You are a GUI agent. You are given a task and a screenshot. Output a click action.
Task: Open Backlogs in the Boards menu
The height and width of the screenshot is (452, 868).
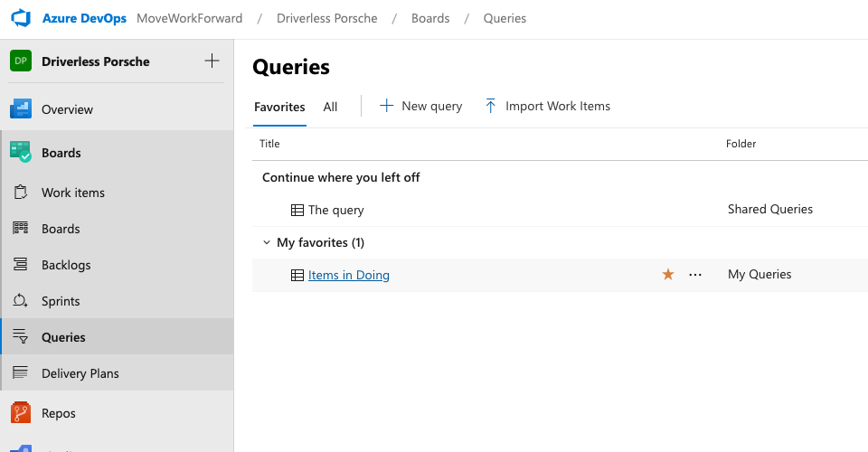pos(66,265)
